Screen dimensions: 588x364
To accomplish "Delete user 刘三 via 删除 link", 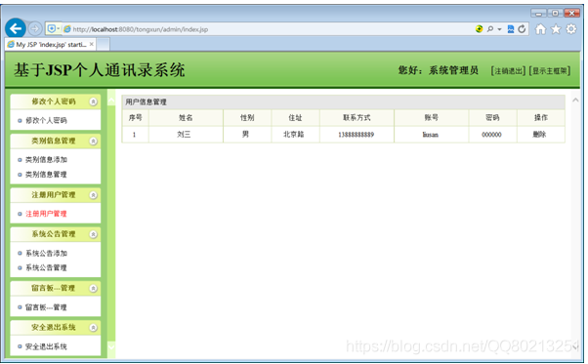I will point(539,135).
